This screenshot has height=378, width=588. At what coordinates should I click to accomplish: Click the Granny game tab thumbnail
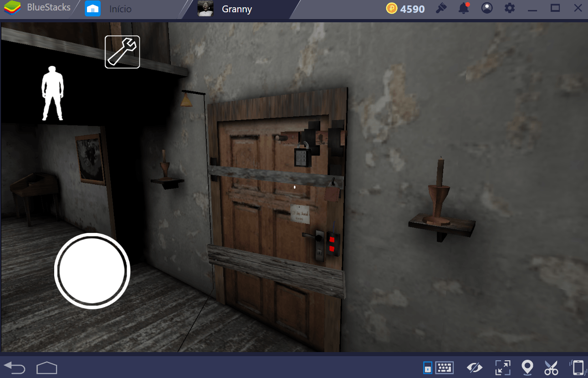tap(205, 9)
